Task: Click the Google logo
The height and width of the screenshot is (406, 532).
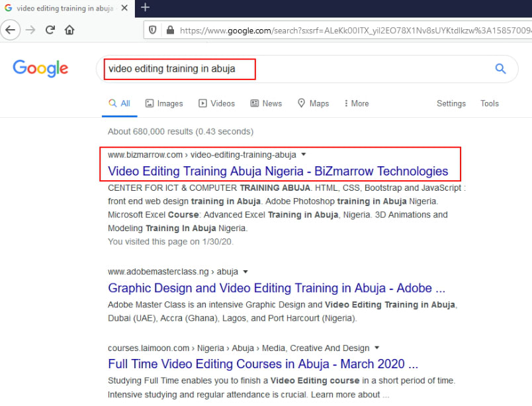Action: pyautogui.click(x=40, y=69)
